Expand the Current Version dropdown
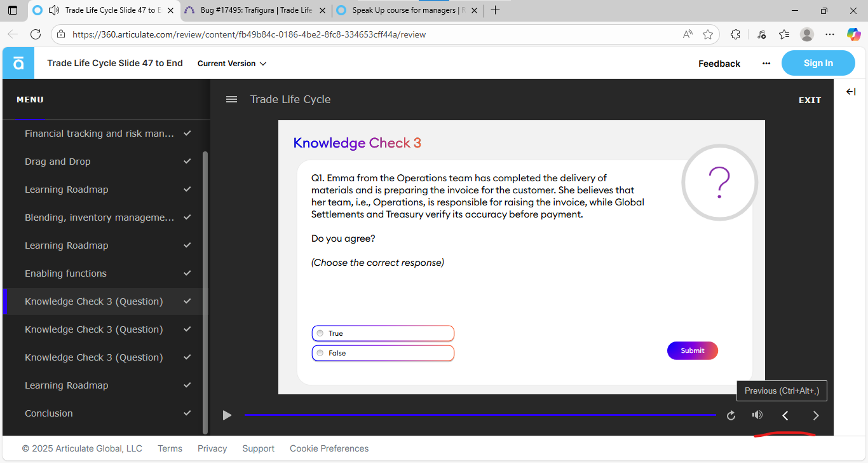This screenshot has height=463, width=868. (x=232, y=64)
